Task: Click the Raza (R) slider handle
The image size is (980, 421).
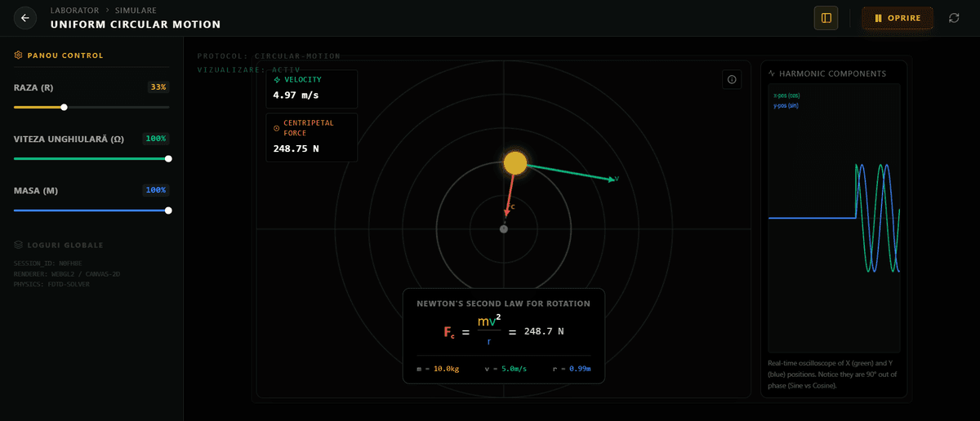Action: coord(65,107)
